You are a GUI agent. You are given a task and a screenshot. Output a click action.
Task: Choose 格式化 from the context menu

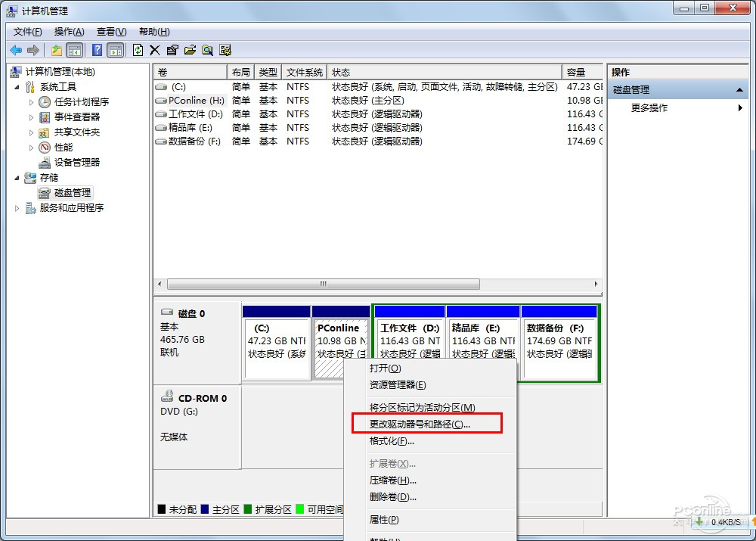[394, 441]
